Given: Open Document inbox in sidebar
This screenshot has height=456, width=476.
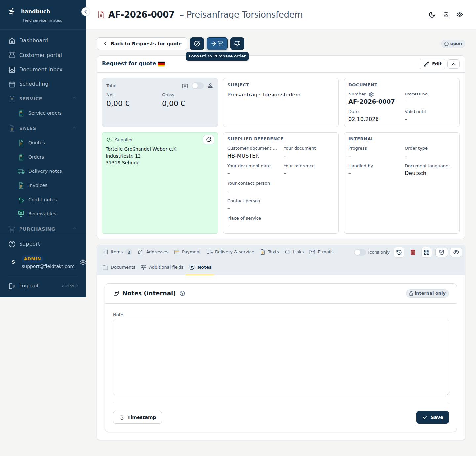Looking at the screenshot, I should tap(43, 69).
